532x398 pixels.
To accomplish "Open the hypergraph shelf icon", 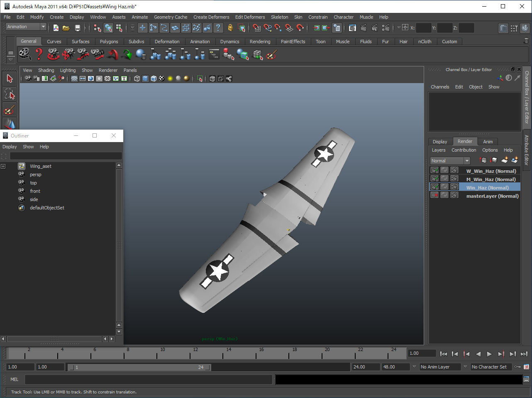I will pos(214,54).
